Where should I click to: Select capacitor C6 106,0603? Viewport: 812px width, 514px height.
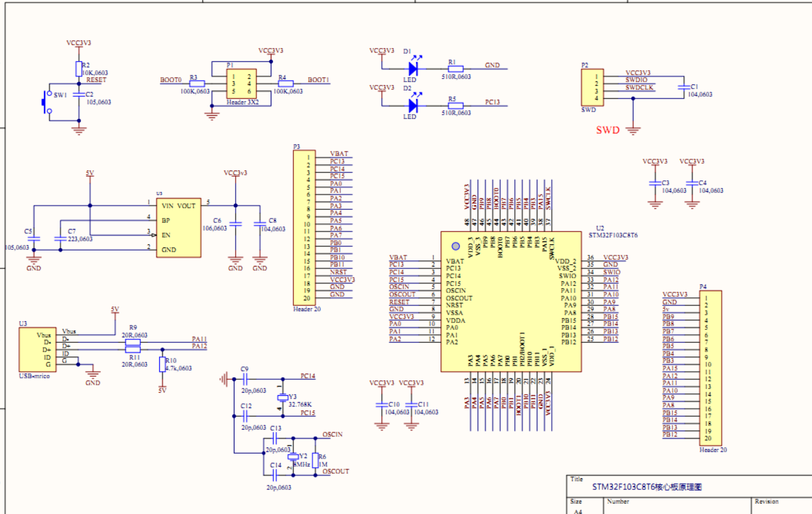pos(235,224)
